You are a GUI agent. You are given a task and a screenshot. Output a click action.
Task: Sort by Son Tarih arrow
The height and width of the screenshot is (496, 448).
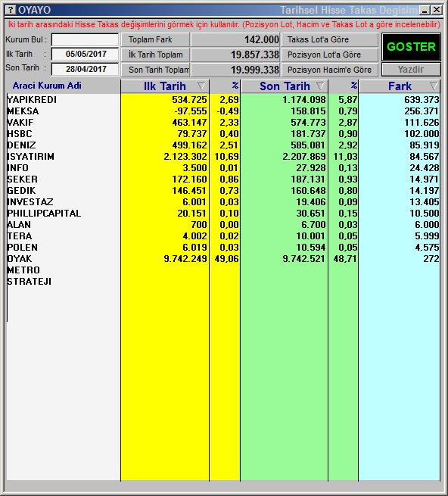320,86
